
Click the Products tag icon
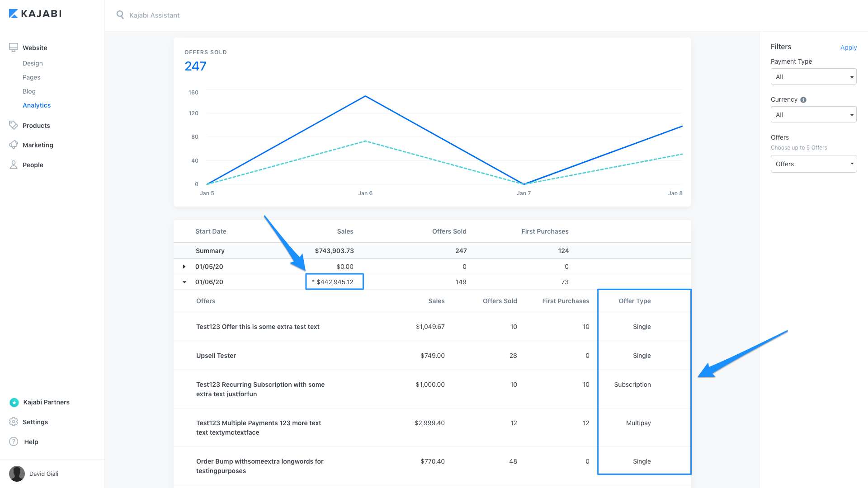pyautogui.click(x=14, y=125)
